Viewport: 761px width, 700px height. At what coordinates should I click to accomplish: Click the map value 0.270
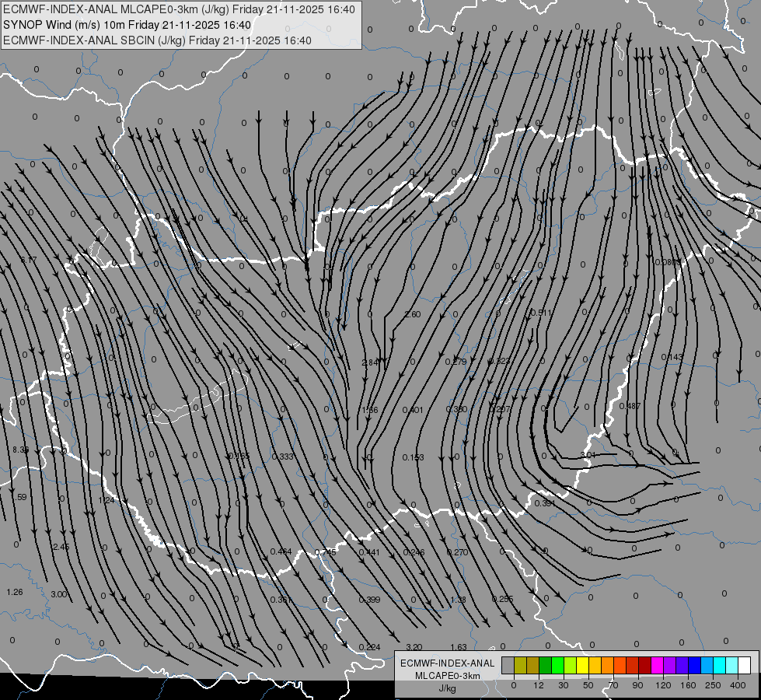pyautogui.click(x=457, y=552)
